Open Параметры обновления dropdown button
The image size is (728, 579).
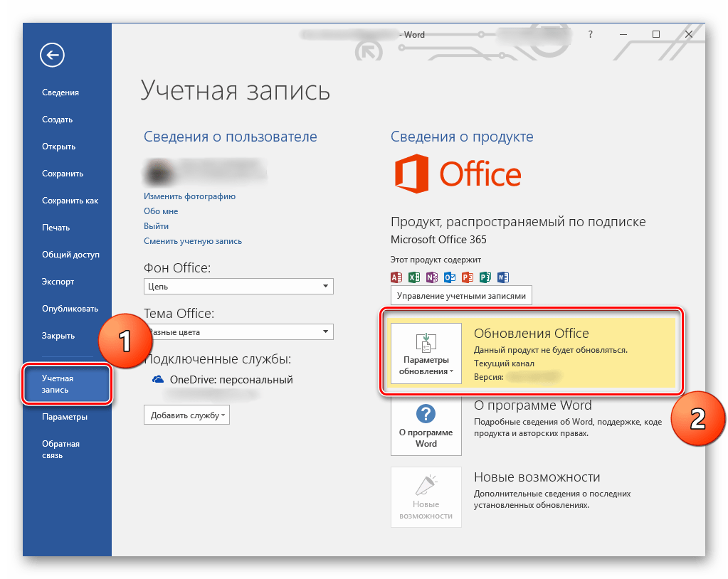coord(426,354)
